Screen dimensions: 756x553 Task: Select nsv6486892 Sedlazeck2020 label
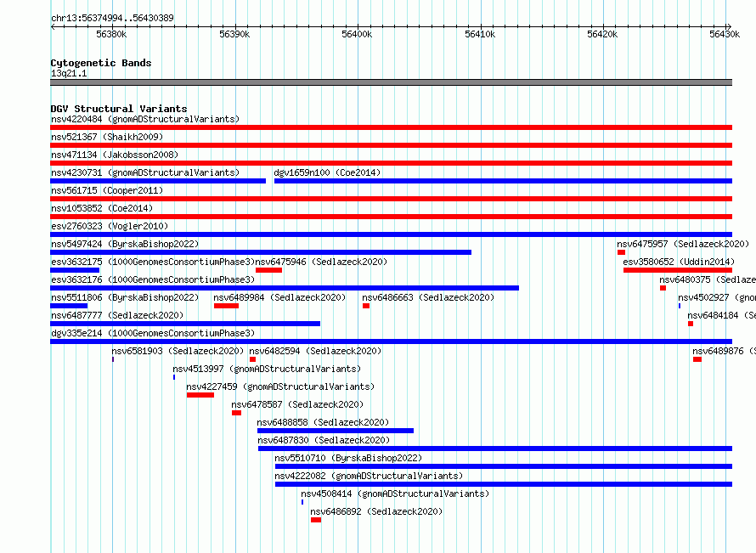click(376, 511)
